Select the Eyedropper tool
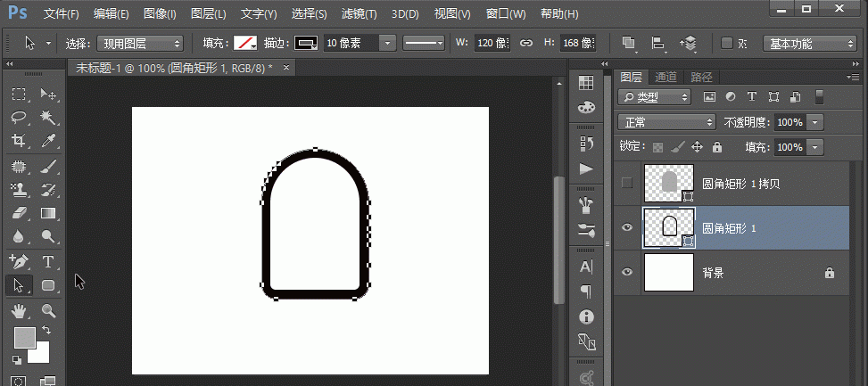This screenshot has width=868, height=386. tap(49, 142)
